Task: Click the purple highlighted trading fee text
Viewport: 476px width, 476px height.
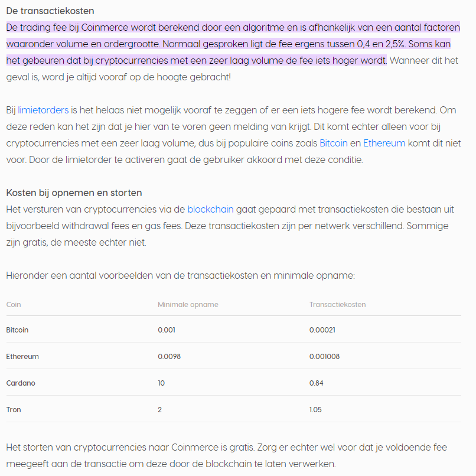Action: [x=230, y=44]
